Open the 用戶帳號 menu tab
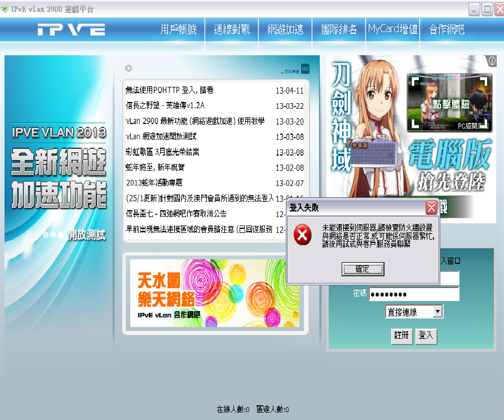The height and width of the screenshot is (420, 504). [x=178, y=29]
